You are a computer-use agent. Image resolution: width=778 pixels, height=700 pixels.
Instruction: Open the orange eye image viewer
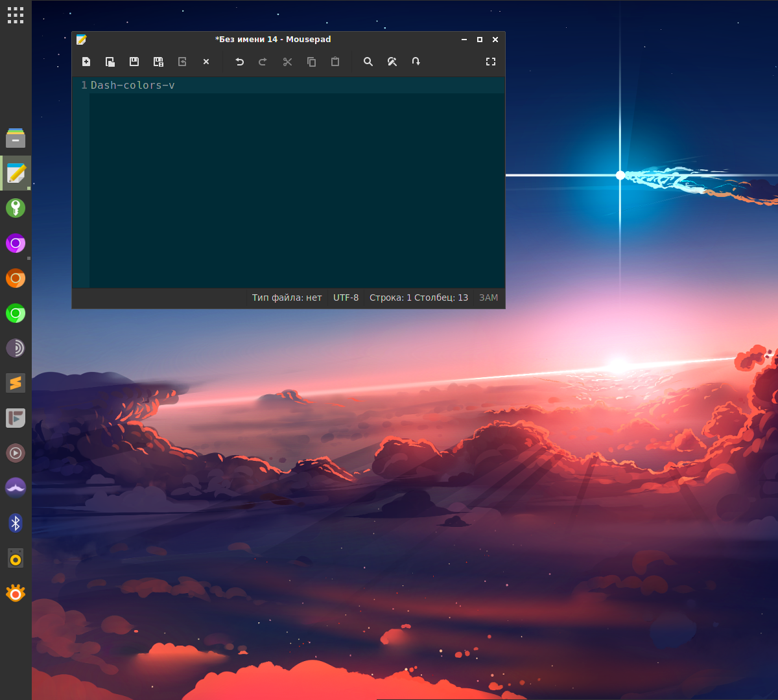click(x=16, y=593)
